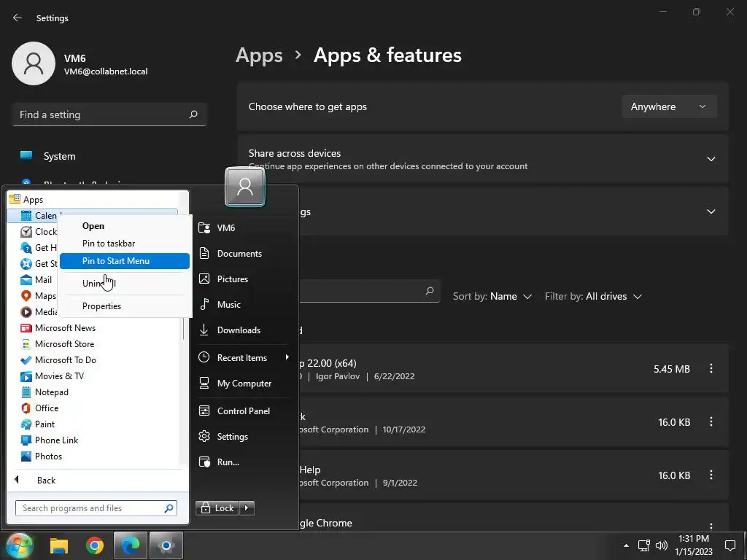Screen dimensions: 747x560
Task: Launch Google Chrome from the taskbar
Action: click(95, 545)
